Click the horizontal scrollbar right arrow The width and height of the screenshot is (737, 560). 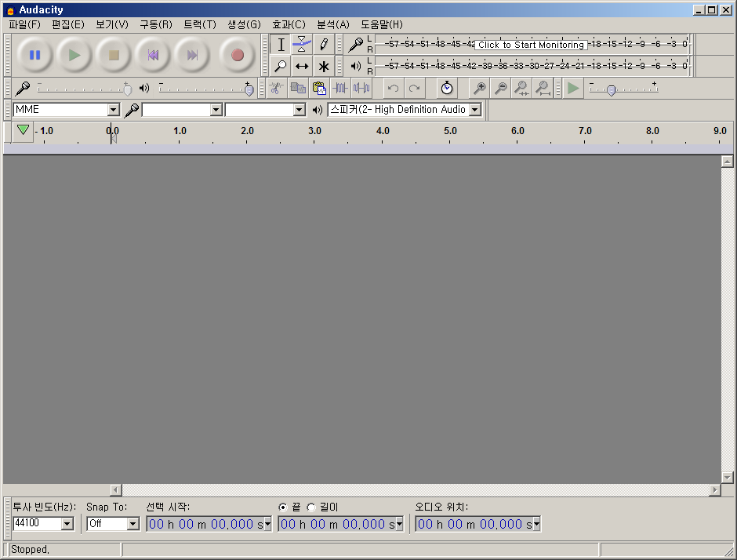[715, 490]
